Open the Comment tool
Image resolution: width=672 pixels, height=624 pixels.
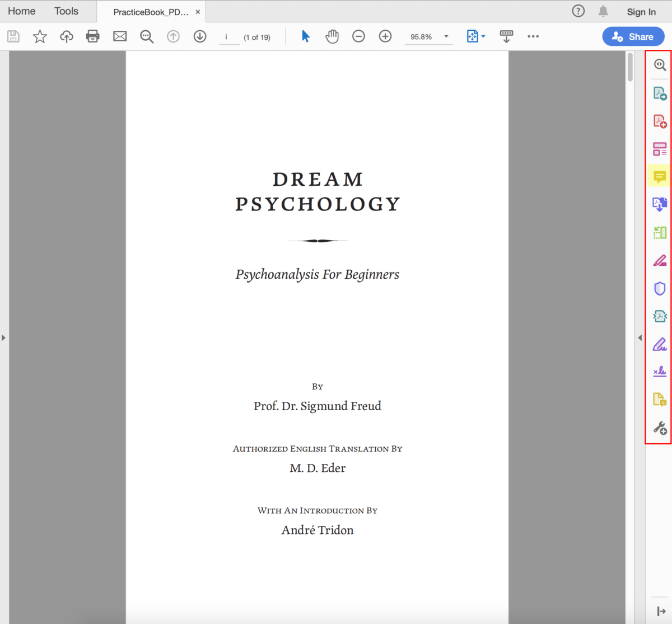660,176
